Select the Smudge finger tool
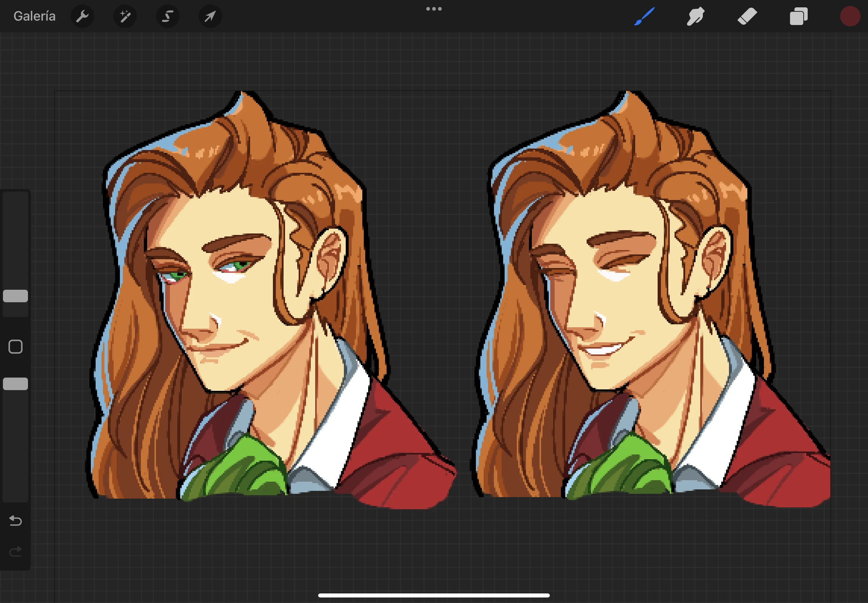 pos(695,16)
